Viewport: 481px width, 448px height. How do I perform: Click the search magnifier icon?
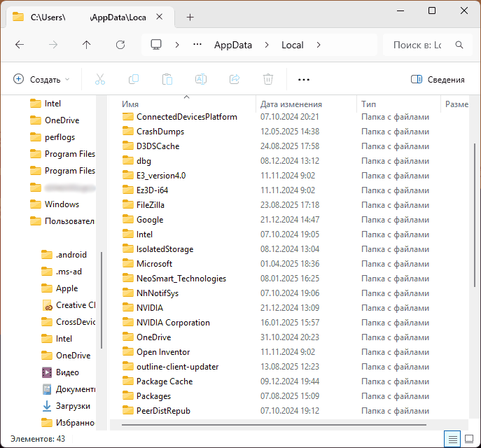(x=459, y=45)
